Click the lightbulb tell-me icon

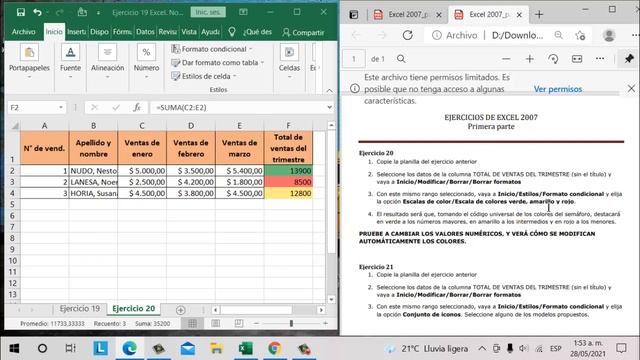point(232,32)
